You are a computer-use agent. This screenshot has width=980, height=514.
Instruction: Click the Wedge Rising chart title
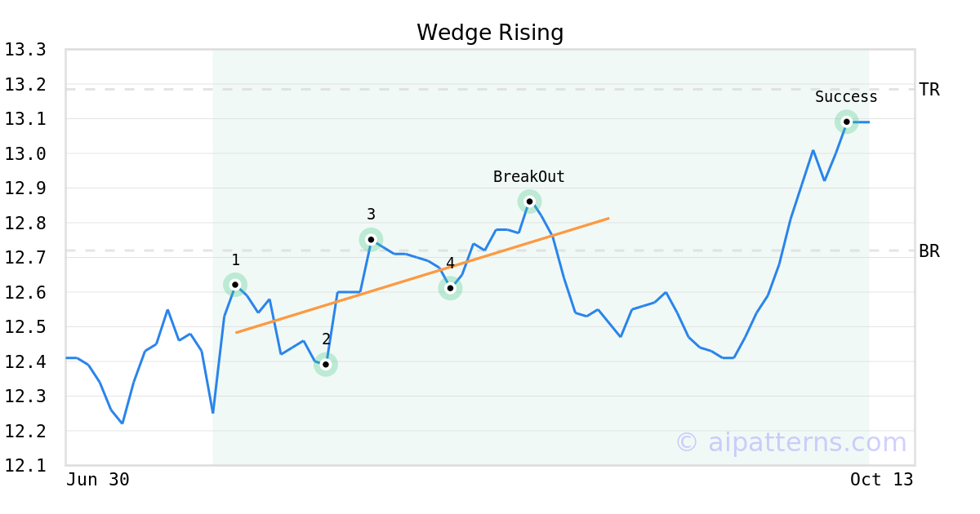(490, 33)
